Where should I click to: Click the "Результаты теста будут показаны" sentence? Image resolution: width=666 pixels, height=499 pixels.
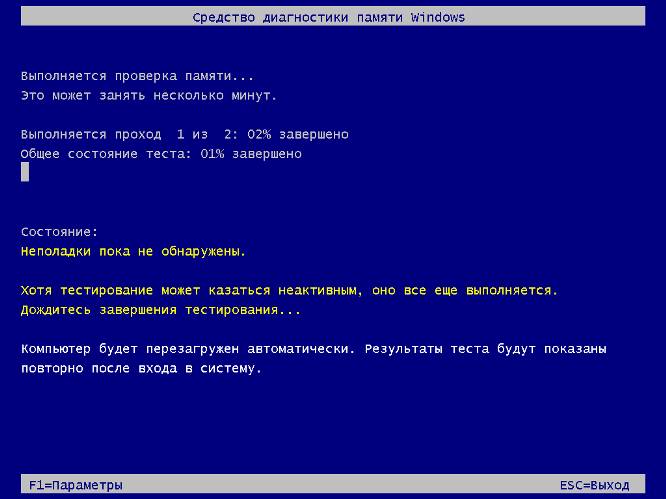click(x=485, y=350)
